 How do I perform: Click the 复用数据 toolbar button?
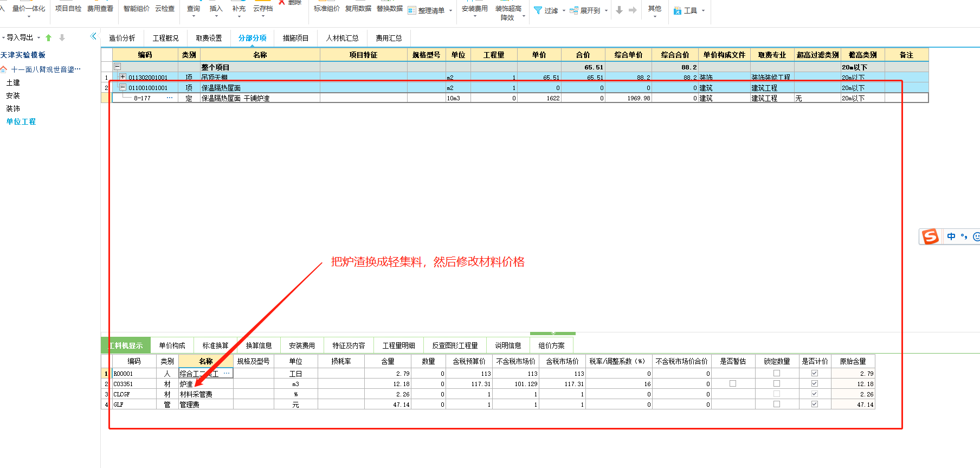[x=358, y=9]
